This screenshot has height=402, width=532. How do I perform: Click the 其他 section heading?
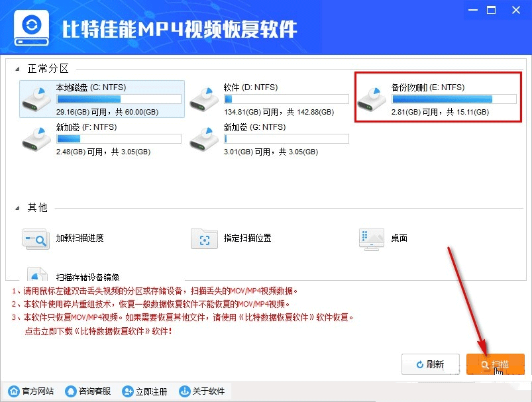click(37, 207)
